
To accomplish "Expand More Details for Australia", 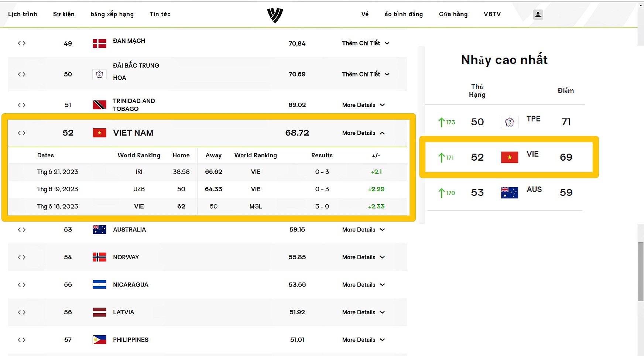I will [363, 230].
